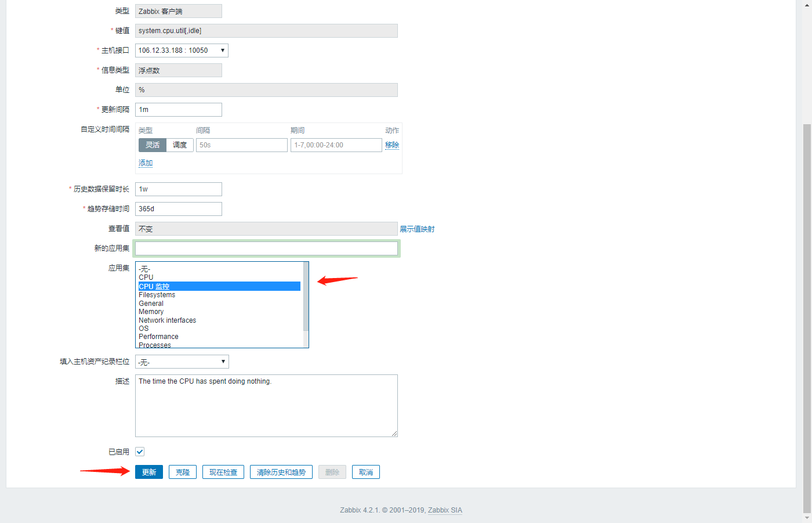Select the 灵活 interval type toggle

(153, 145)
